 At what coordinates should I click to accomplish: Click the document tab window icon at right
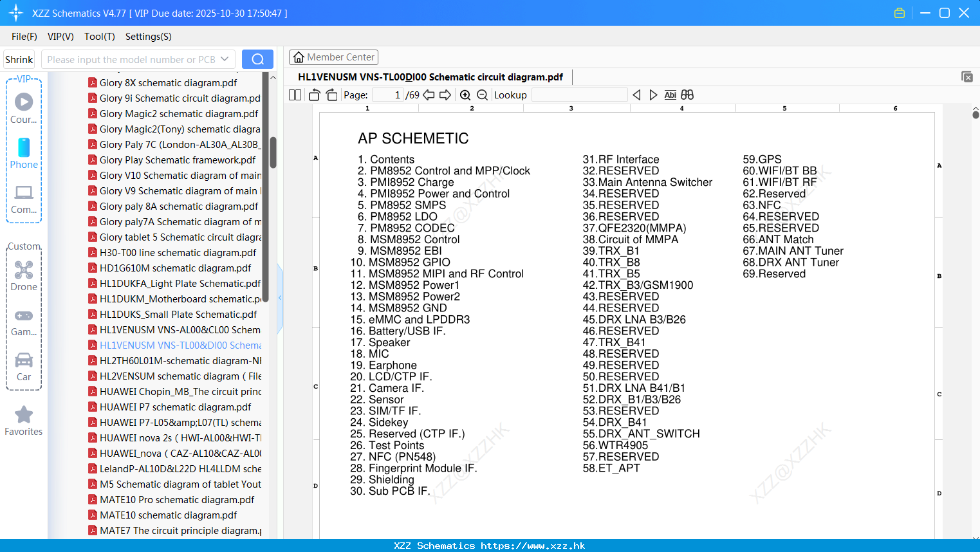pos(967,77)
